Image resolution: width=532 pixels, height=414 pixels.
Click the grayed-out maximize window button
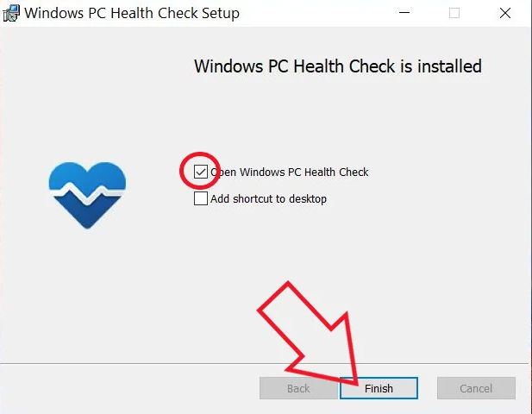coord(454,13)
